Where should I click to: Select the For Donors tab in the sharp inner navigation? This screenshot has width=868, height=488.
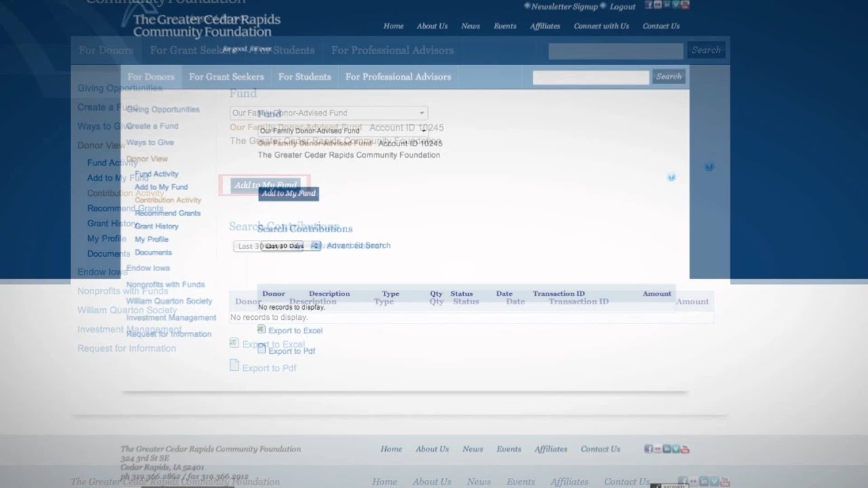coord(151,77)
